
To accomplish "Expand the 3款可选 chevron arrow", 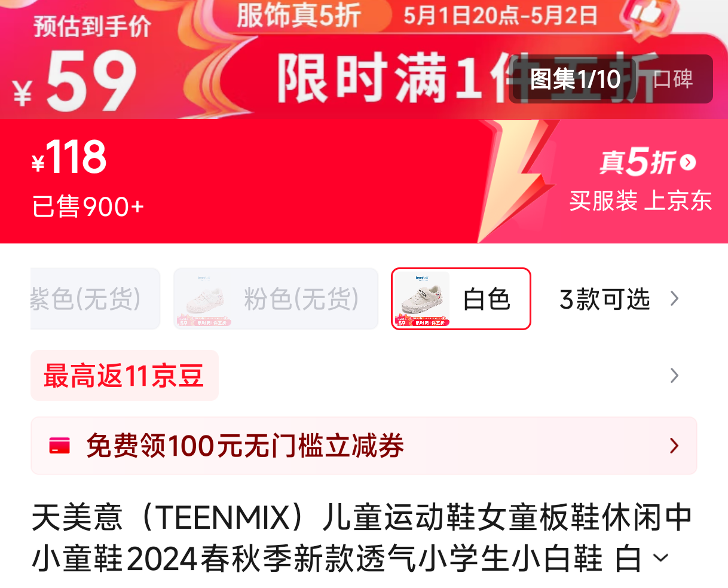I will (675, 298).
